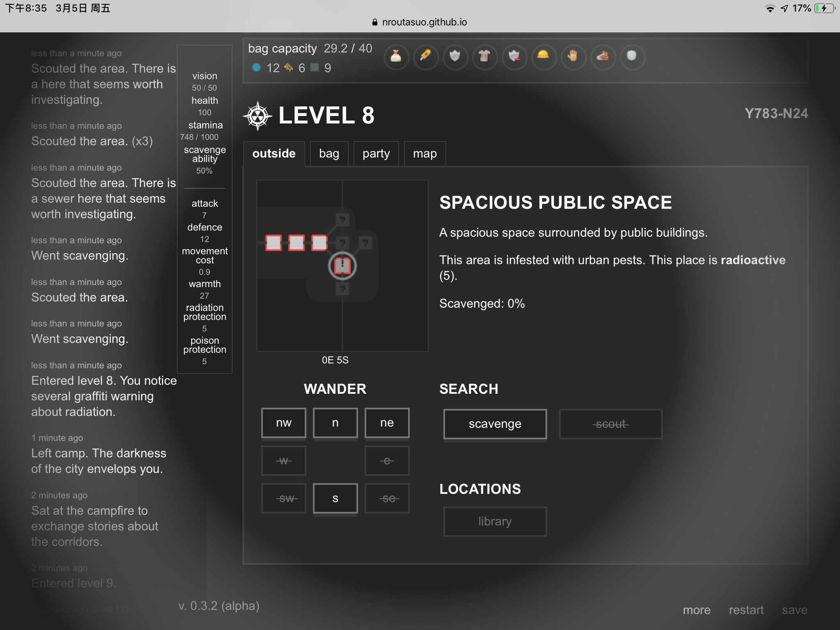Click the battery indicator in status bar
Screen dimensions: 840x630
pos(824,8)
